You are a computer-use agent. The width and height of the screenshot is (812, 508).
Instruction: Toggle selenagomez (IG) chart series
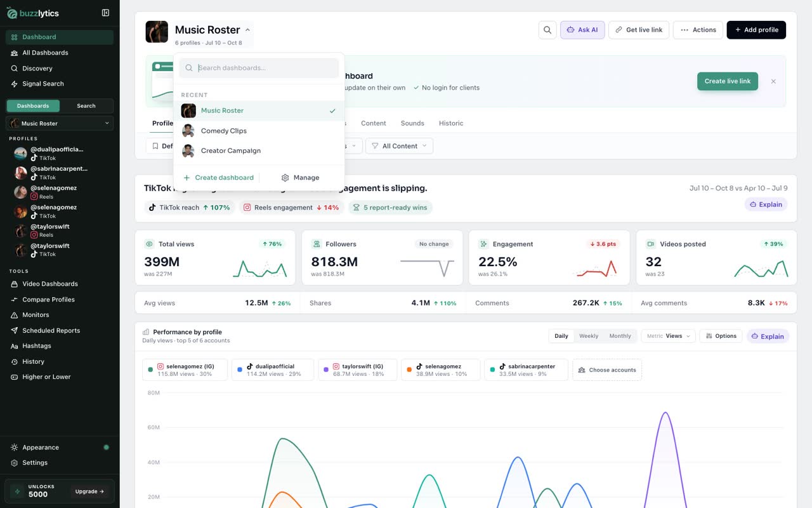pyautogui.click(x=185, y=370)
